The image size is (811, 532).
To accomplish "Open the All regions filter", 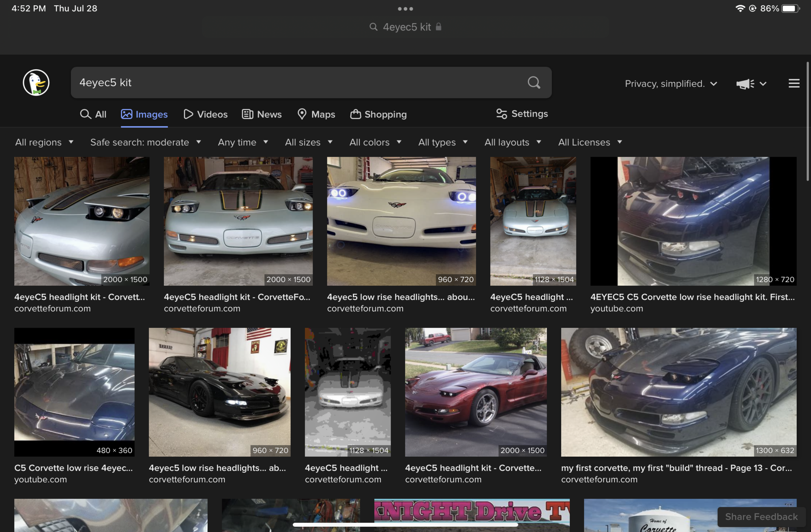I will (44, 142).
